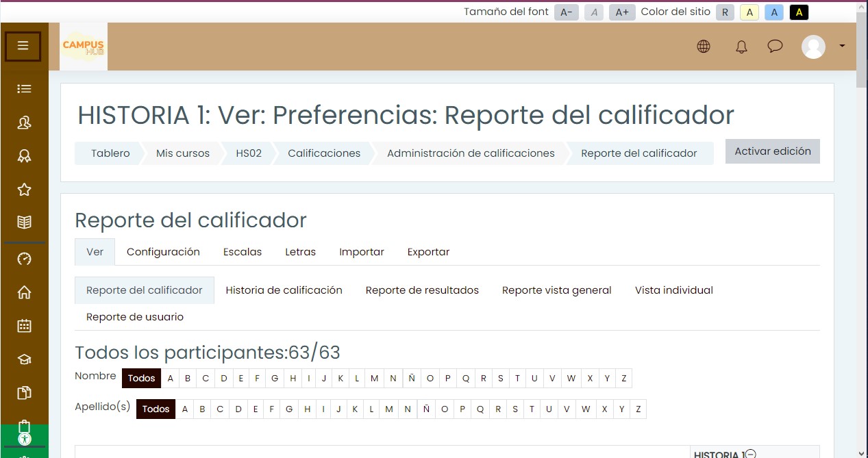
Task: Open the dashboard gauge icon in sidebar
Action: coord(24,259)
